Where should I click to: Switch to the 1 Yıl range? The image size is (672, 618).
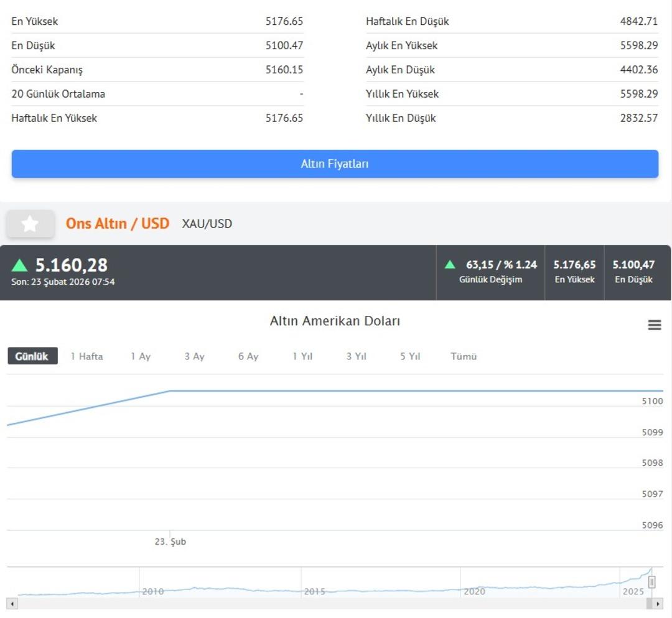(x=302, y=356)
